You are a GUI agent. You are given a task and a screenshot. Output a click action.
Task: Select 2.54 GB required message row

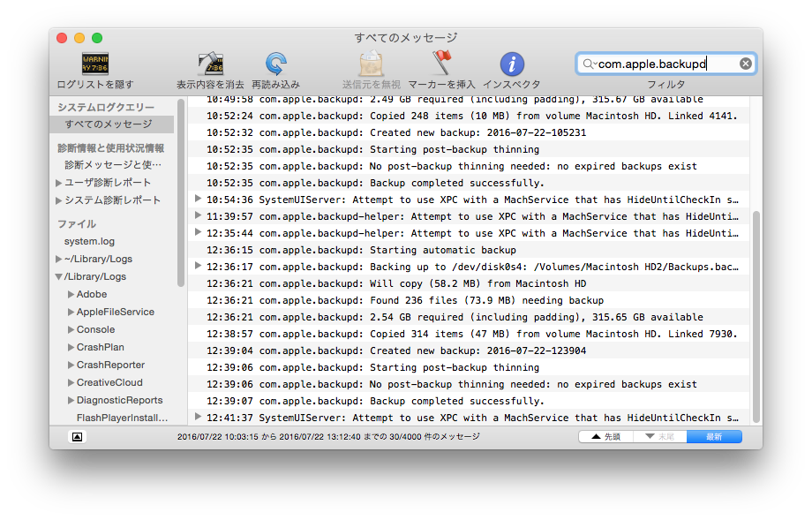[469, 317]
